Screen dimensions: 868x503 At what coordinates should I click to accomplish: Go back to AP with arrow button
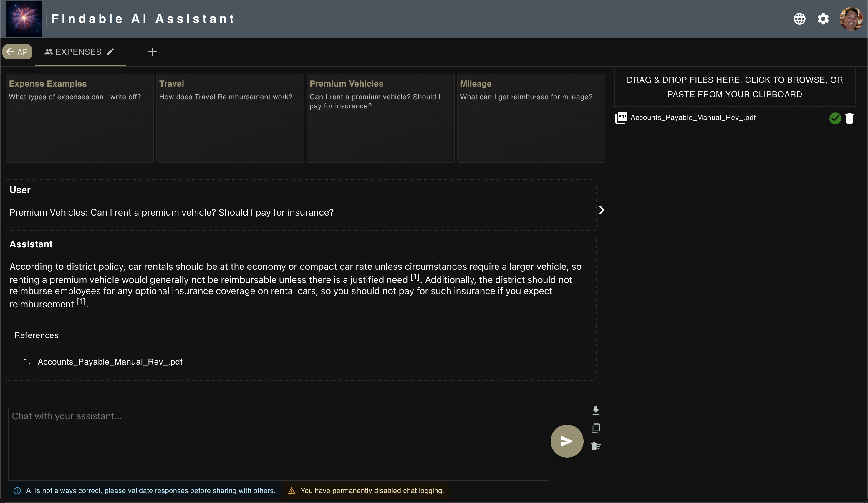[x=17, y=52]
